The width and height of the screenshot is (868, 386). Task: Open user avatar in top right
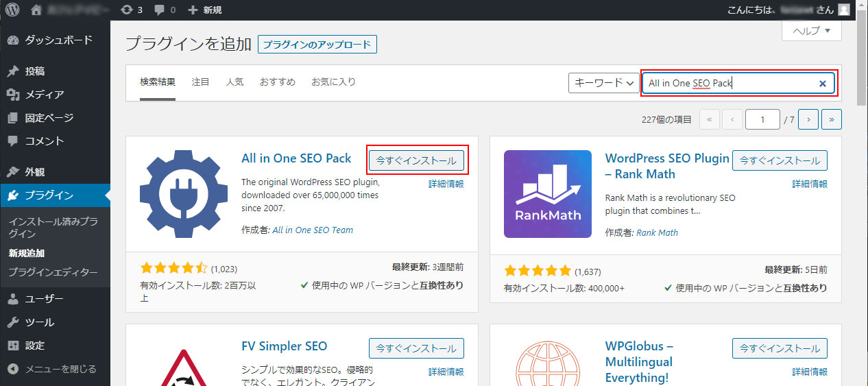[x=843, y=10]
